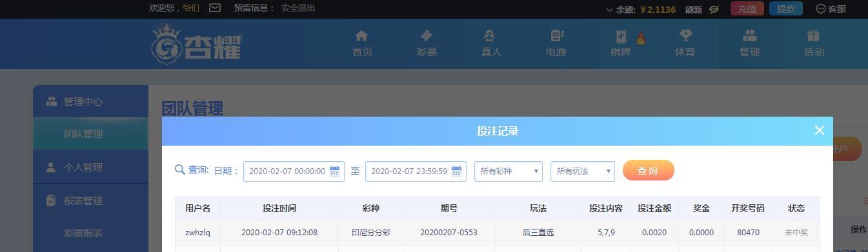
Task: Open the 棋牌 card games icon
Action: [x=621, y=36]
